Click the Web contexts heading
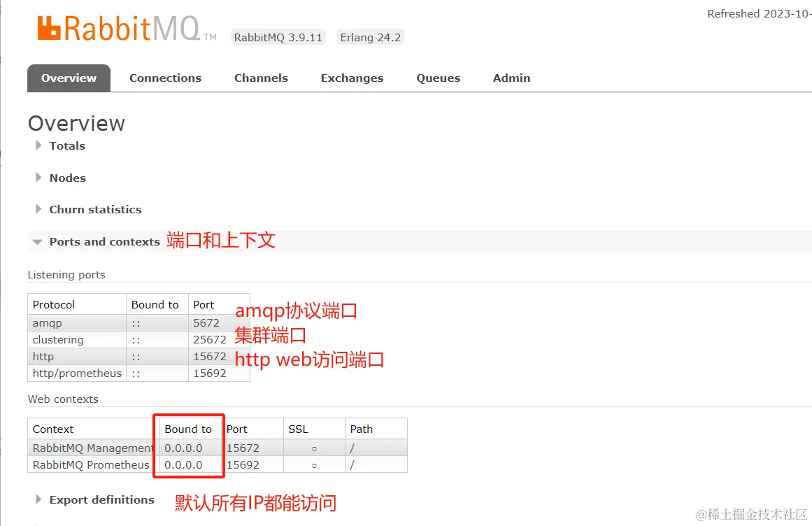This screenshot has width=812, height=526. click(x=63, y=399)
